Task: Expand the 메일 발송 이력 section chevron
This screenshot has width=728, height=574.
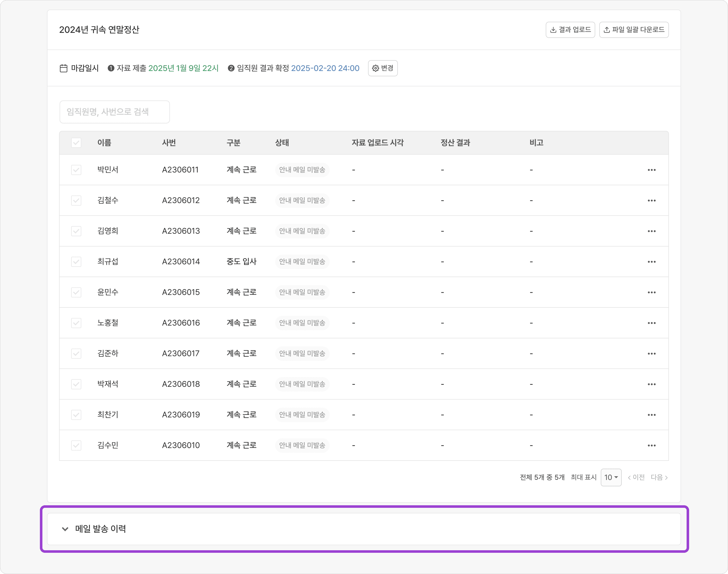Action: click(65, 529)
